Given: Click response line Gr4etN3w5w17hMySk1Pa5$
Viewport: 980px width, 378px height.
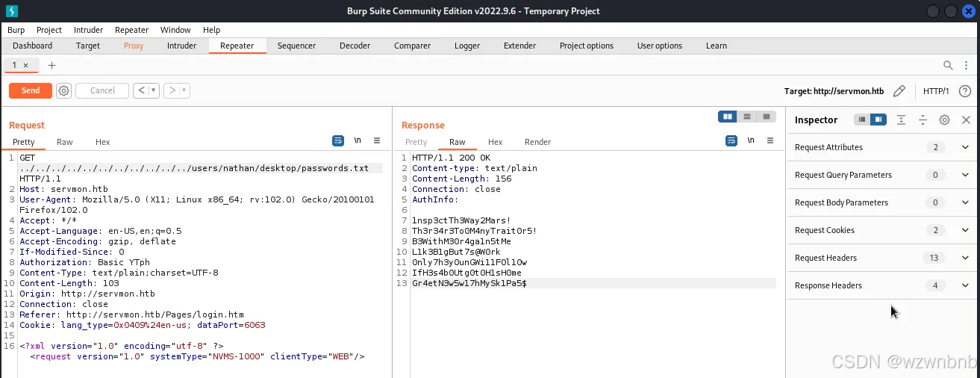Looking at the screenshot, I should click(469, 283).
